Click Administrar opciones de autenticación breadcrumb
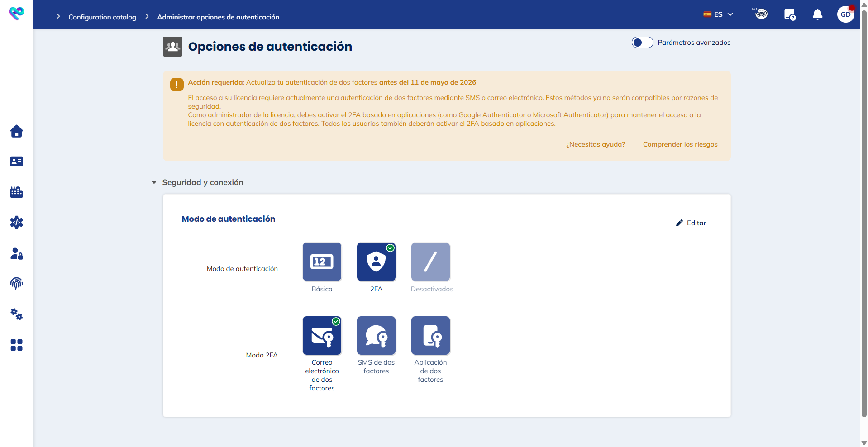 (218, 17)
